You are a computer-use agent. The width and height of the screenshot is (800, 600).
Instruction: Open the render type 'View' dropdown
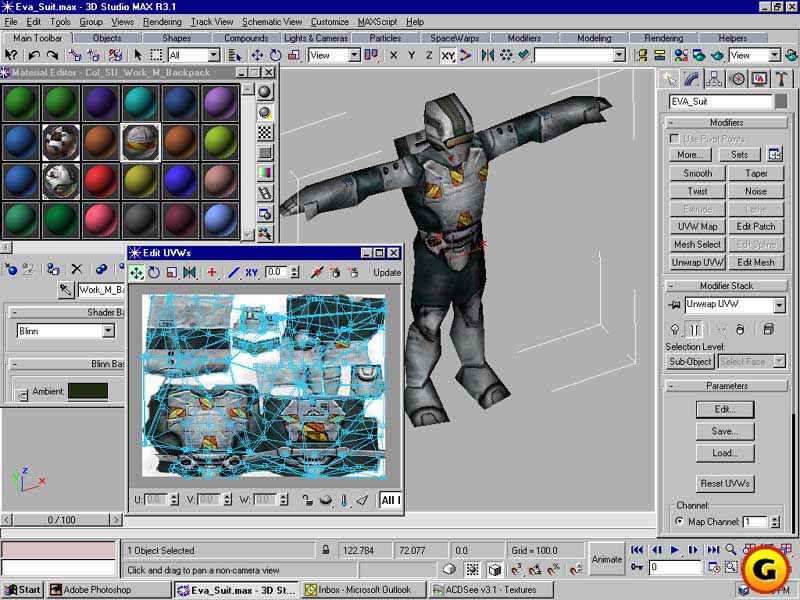[x=774, y=55]
